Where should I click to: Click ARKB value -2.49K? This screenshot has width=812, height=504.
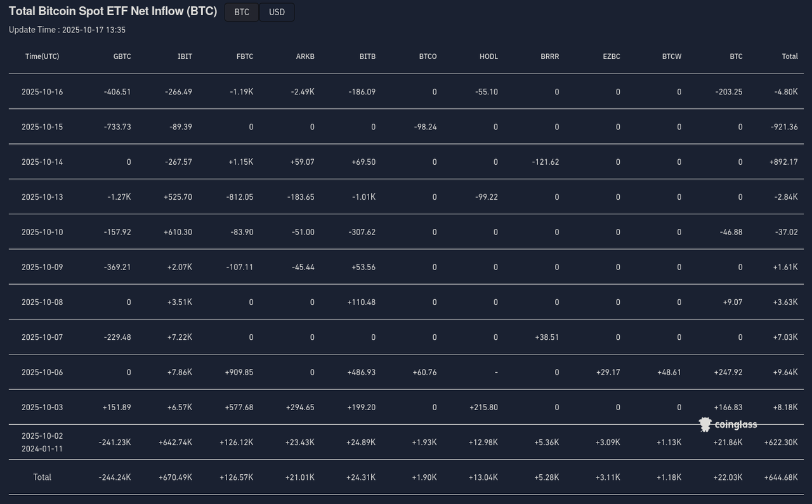tap(303, 92)
